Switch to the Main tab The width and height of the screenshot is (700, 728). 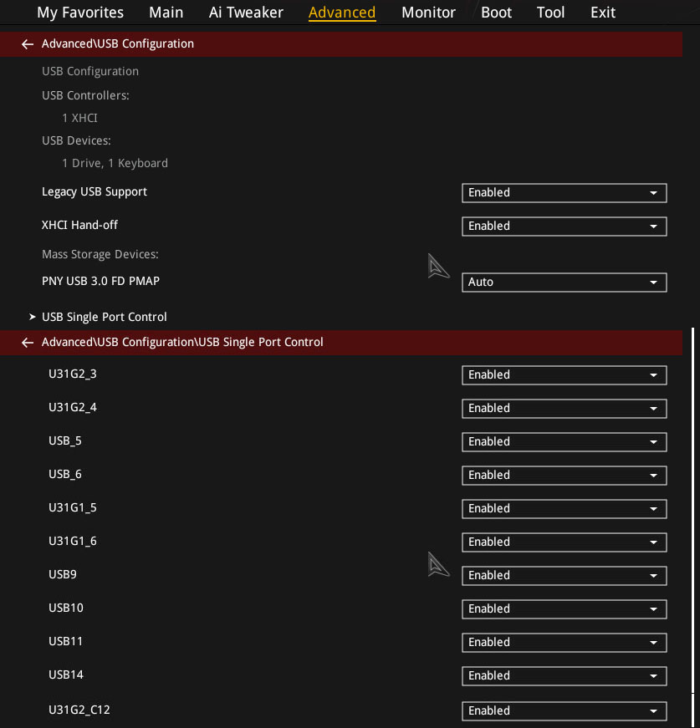point(166,13)
